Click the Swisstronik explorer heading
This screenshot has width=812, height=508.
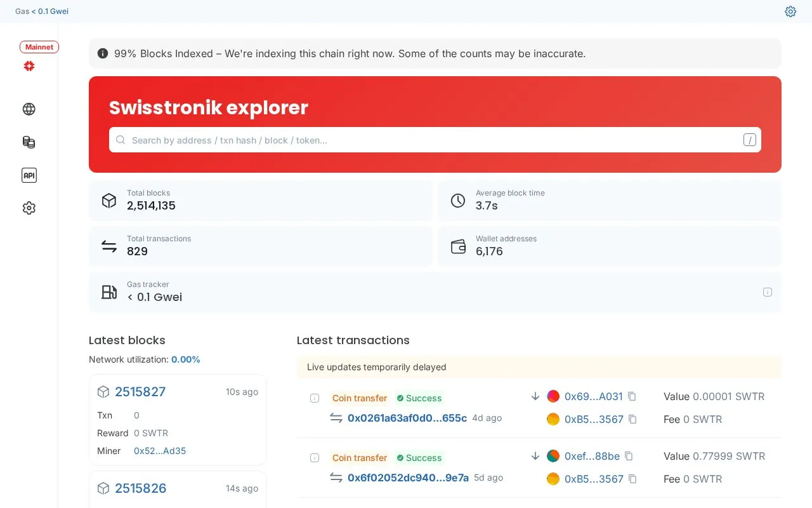[x=209, y=108]
